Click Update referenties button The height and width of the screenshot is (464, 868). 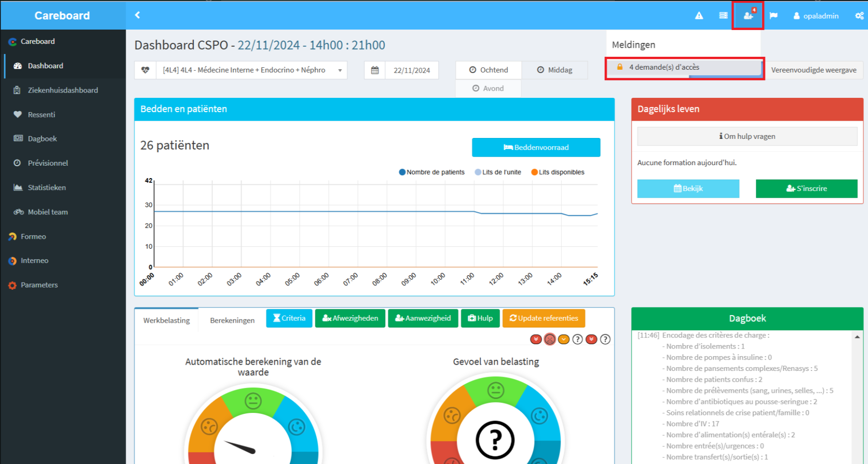[544, 318]
